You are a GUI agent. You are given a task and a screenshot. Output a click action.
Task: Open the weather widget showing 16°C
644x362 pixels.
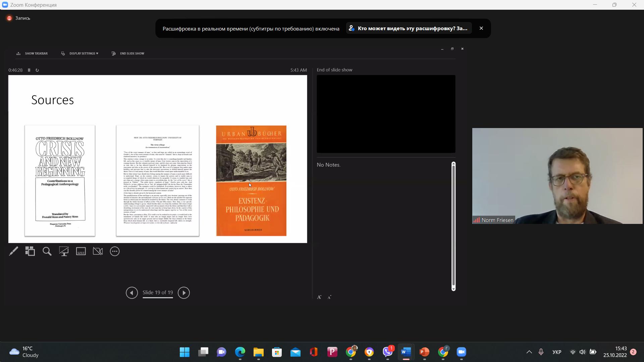[x=24, y=352]
